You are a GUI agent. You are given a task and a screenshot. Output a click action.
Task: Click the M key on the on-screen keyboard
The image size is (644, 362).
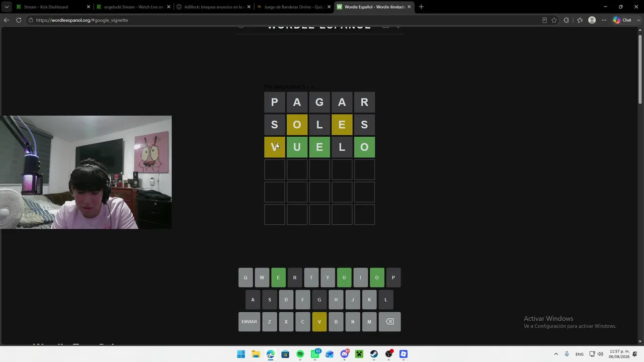click(x=369, y=322)
